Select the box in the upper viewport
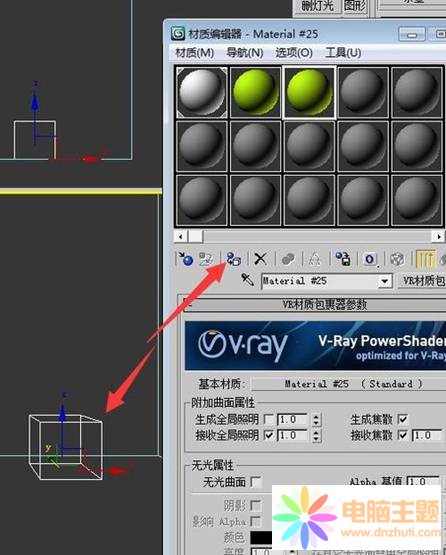Image resolution: width=446 pixels, height=555 pixels. point(35,140)
